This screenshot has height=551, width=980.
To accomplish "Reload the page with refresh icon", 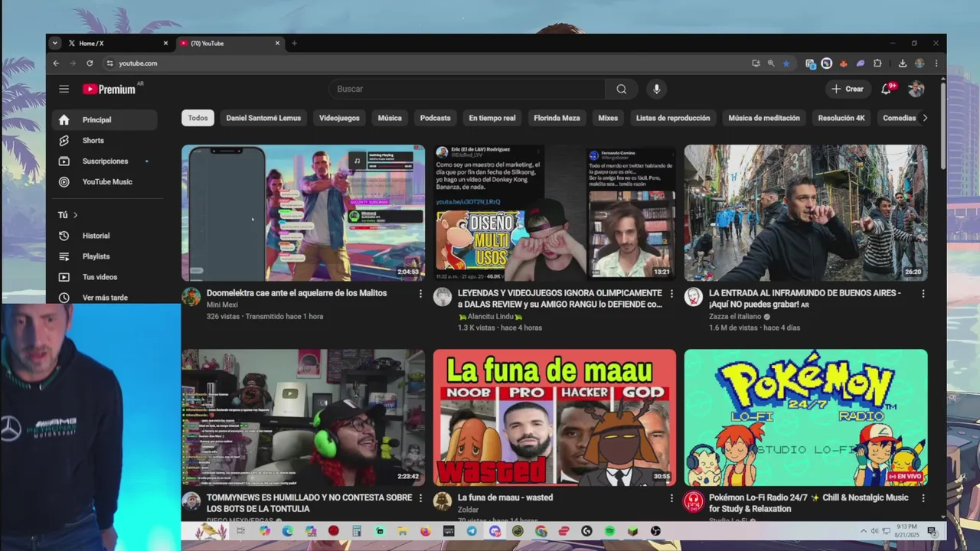I will pos(90,64).
